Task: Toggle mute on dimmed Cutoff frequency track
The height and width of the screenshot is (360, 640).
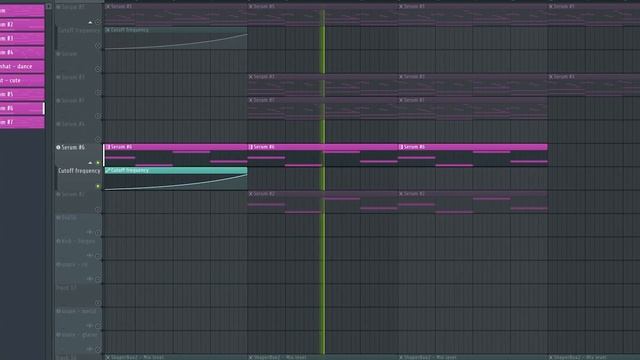Action: pyautogui.click(x=98, y=45)
